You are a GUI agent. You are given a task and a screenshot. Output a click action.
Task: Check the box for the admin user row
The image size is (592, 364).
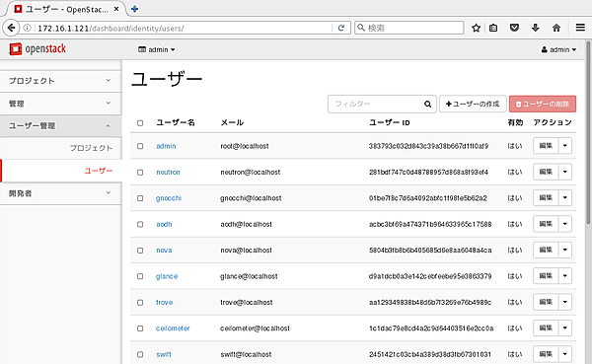140,146
